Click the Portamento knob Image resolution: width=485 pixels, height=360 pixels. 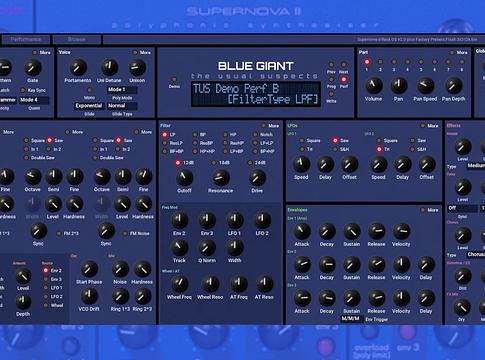click(78, 68)
